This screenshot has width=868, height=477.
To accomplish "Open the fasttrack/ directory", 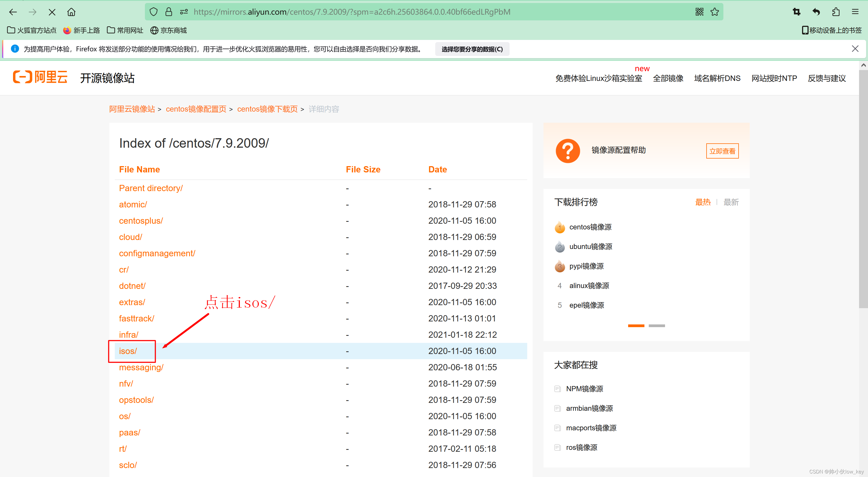I will (x=136, y=318).
